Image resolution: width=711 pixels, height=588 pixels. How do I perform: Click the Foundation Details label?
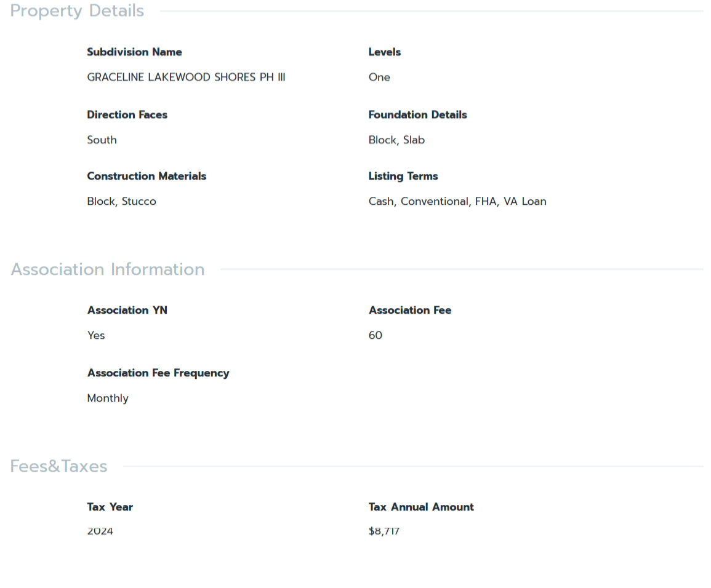[x=417, y=115]
